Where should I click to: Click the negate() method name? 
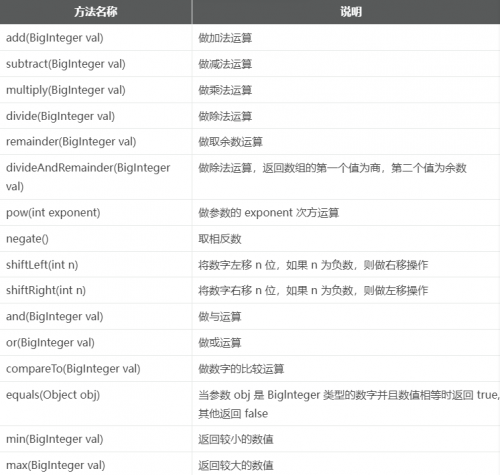pos(27,239)
